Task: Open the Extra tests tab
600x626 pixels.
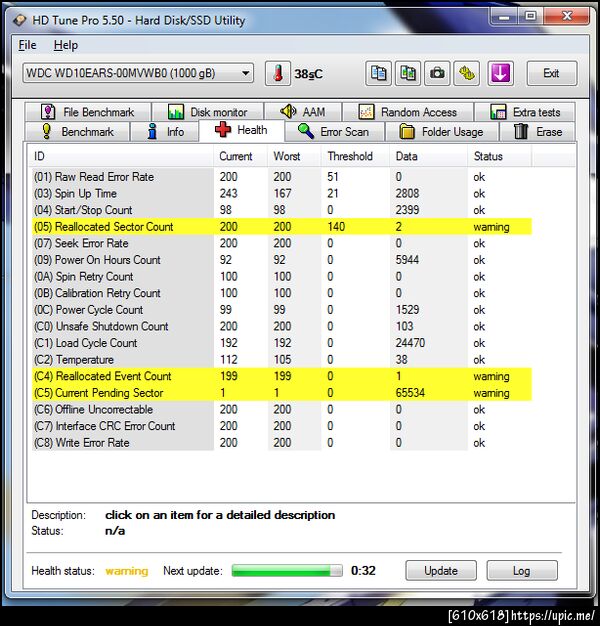Action: pyautogui.click(x=525, y=112)
